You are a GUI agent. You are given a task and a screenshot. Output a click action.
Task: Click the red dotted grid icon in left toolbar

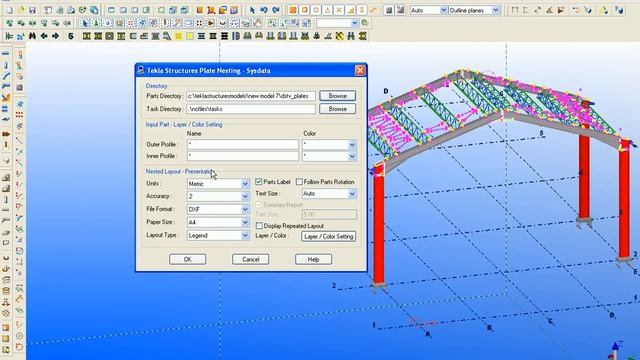coord(19,115)
